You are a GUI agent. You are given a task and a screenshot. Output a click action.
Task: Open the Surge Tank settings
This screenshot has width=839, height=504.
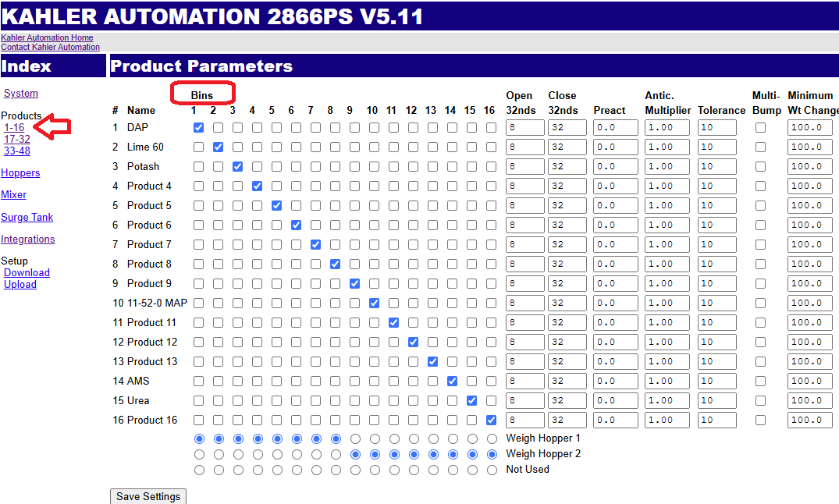(27, 217)
